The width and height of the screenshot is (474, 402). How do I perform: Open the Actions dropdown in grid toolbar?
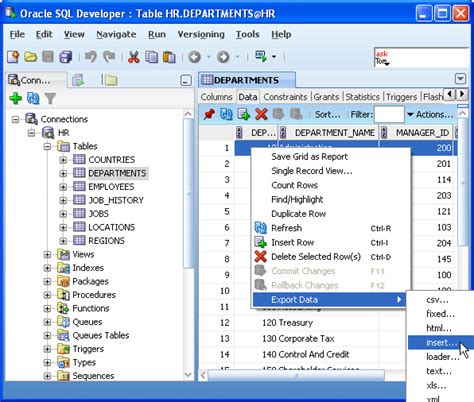(430, 114)
